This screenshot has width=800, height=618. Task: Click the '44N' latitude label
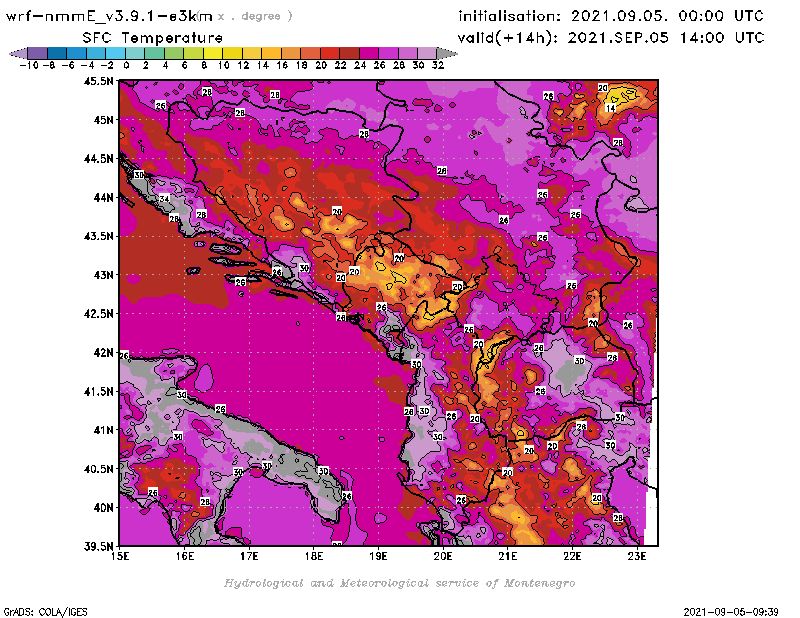[x=103, y=197]
